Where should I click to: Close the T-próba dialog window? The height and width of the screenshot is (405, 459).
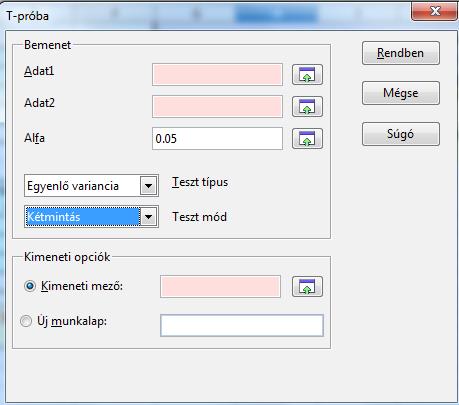coord(435,12)
